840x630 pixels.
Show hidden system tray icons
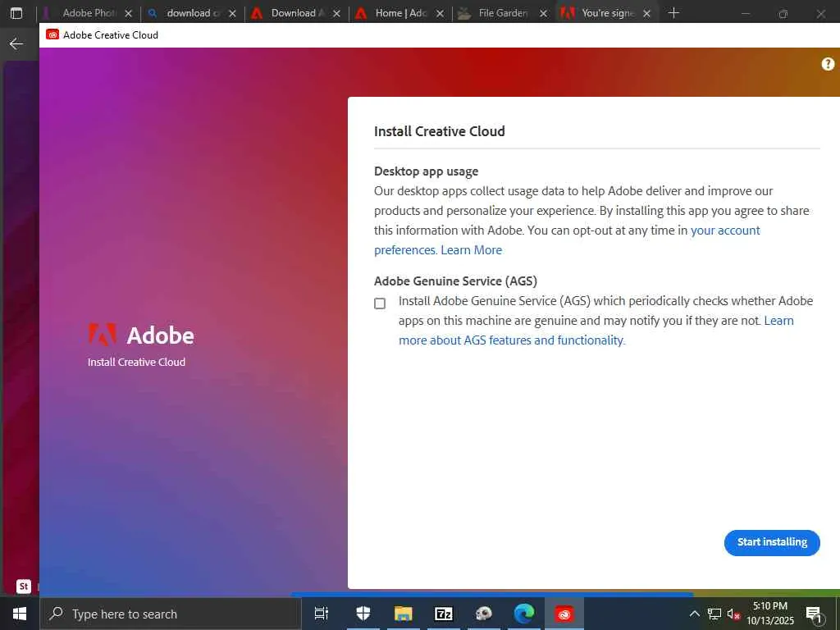[x=694, y=614]
